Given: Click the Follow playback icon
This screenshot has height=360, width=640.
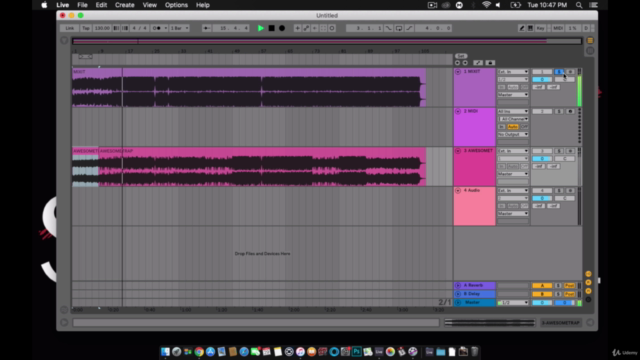Looking at the screenshot, I should coord(207,28).
